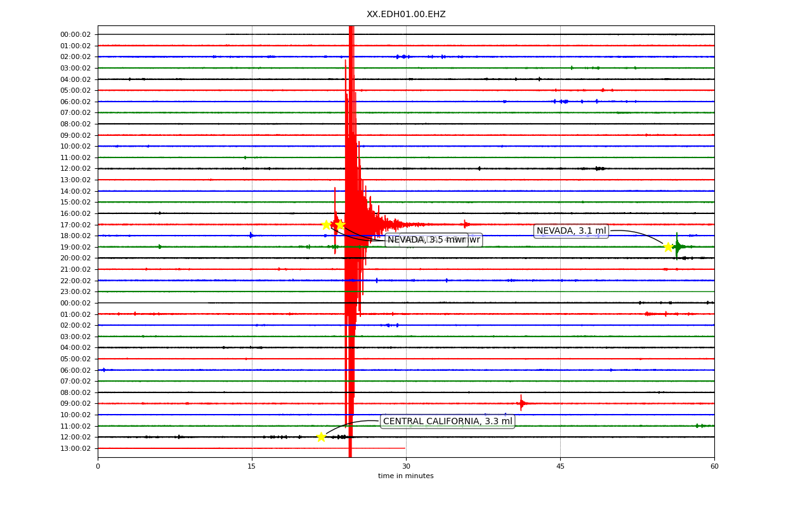Open the CENTRAL CALIFORNIA, 3.3 ml label

447,421
